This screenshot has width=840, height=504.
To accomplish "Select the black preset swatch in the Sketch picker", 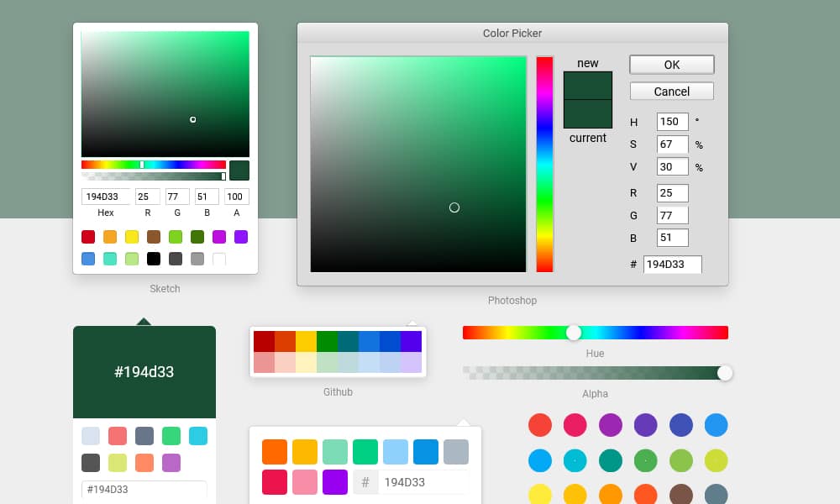I will (x=153, y=259).
